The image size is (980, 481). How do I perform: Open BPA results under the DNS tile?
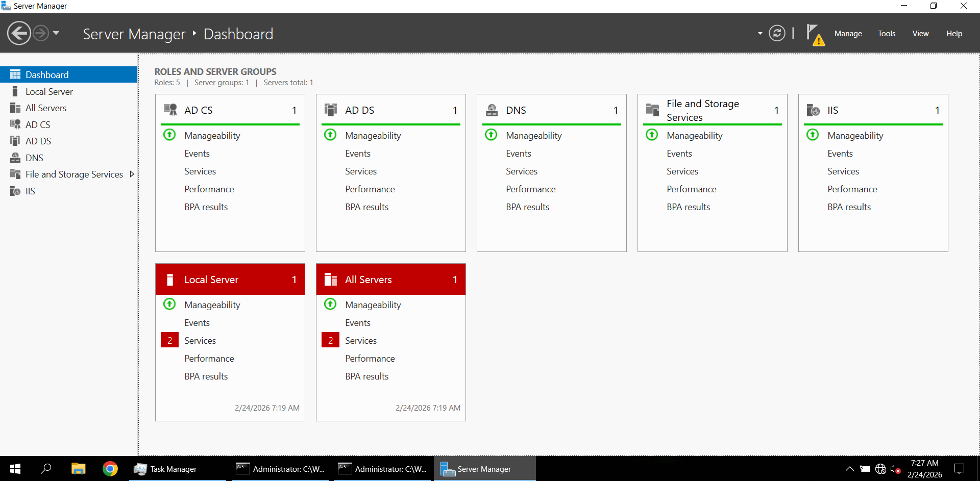528,207
